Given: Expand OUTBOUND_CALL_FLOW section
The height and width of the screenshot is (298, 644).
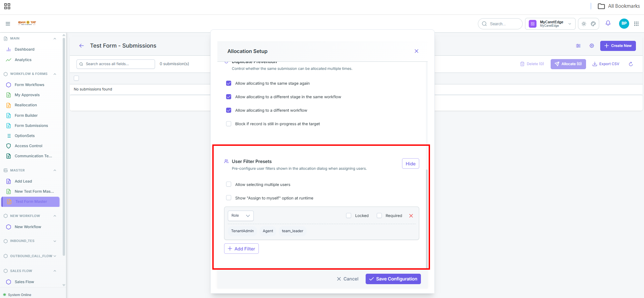Looking at the screenshot, I should [55, 256].
